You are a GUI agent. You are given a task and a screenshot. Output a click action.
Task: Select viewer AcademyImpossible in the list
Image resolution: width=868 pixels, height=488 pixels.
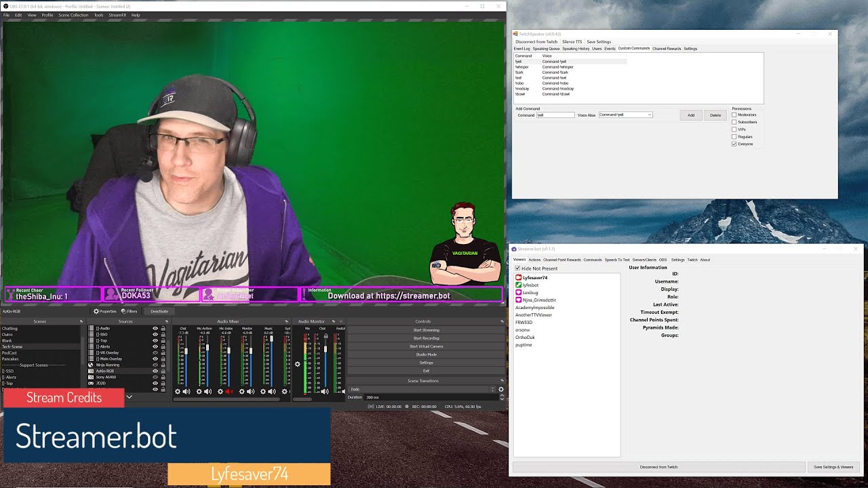535,308
